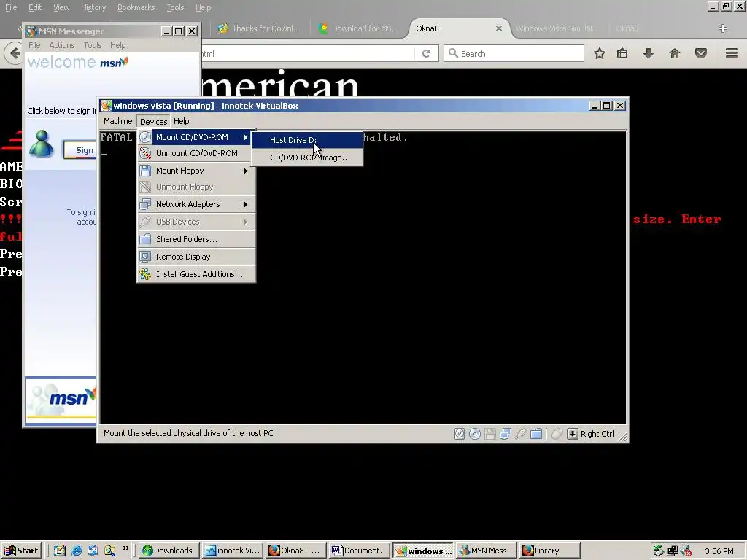
Task: Click the Right Ctrl host key label
Action: (x=597, y=434)
